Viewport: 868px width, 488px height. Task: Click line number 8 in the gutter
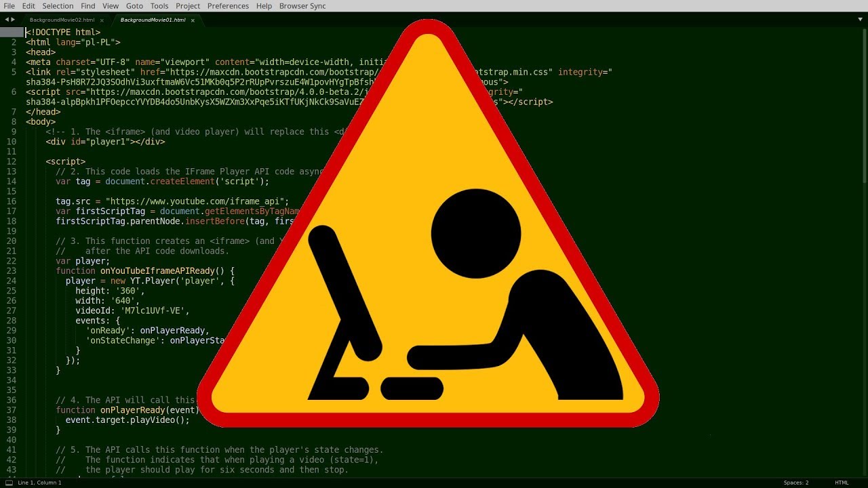tap(14, 122)
